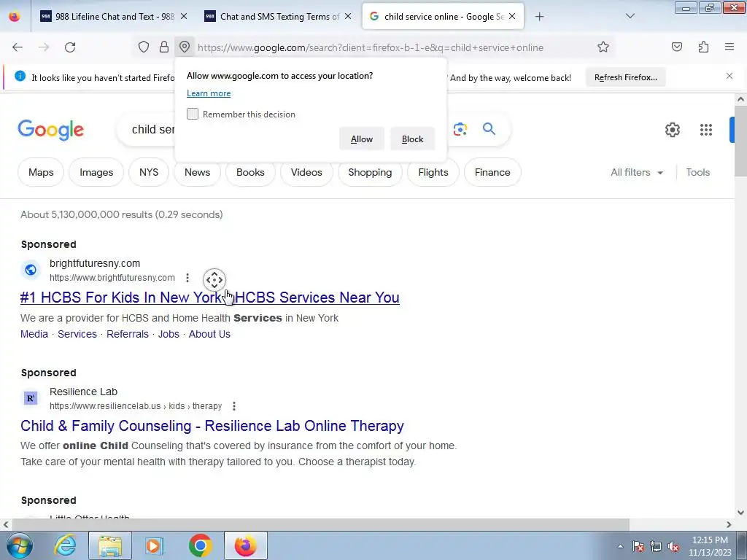Viewport: 747px width, 560px height.
Task: Allow google.com location access
Action: [x=362, y=139]
